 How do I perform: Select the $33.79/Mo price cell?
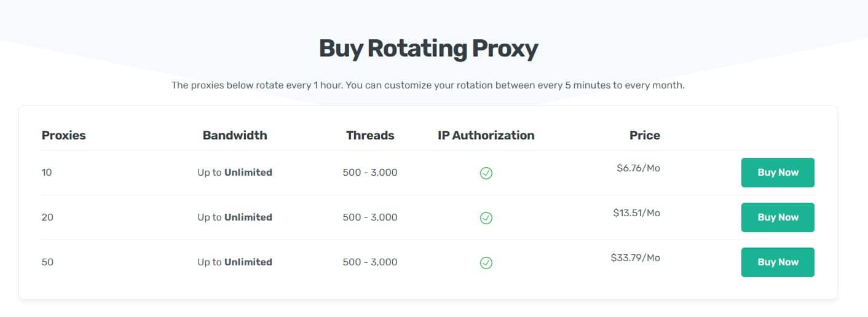tap(635, 257)
